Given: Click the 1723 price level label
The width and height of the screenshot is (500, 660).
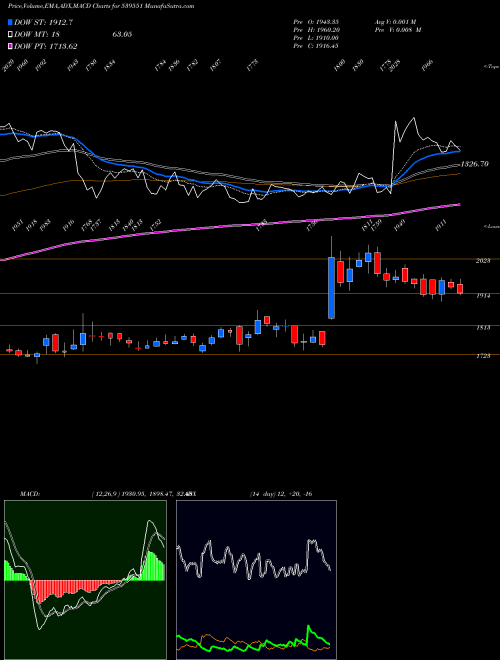Looking at the screenshot, I should point(483,356).
